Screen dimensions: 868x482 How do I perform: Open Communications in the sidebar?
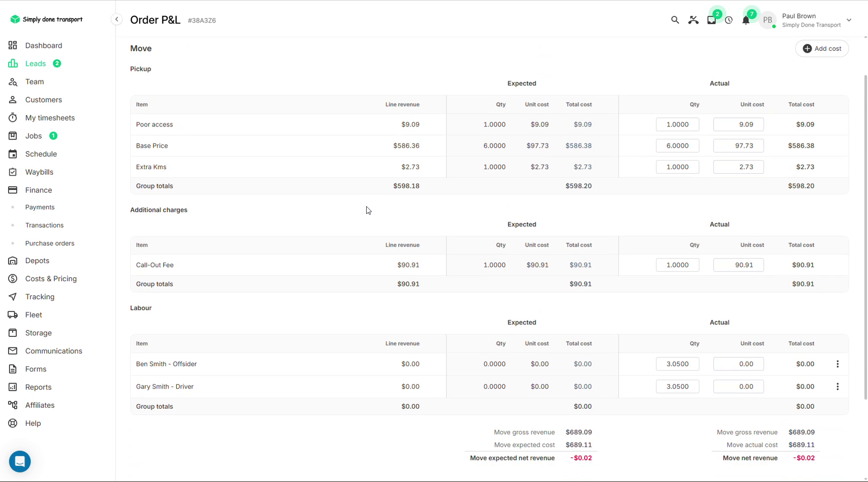click(x=54, y=351)
